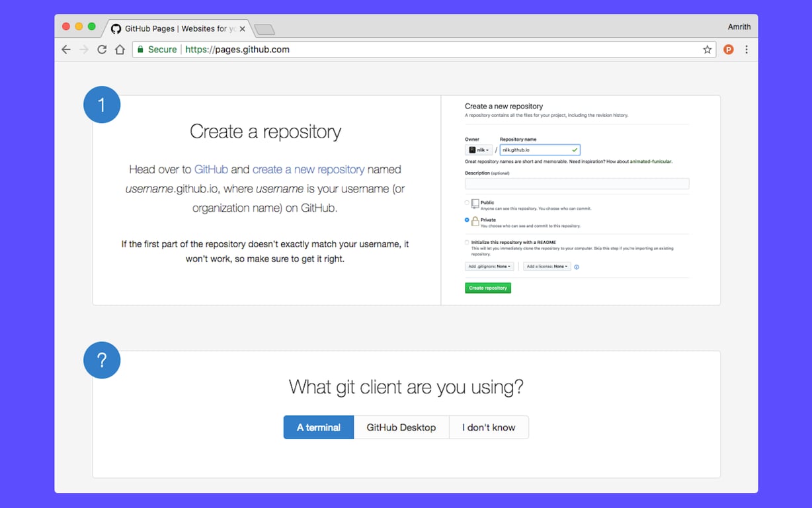812x508 pixels.
Task: Open the Owner nik dropdown
Action: pyautogui.click(x=478, y=149)
